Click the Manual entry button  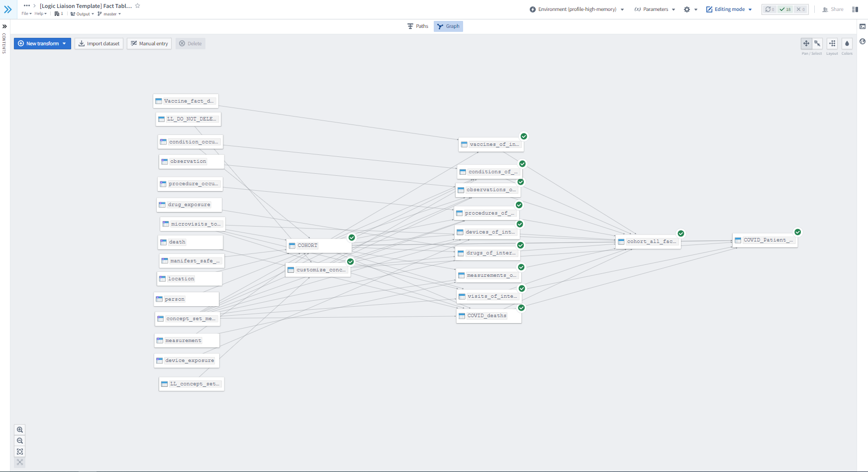click(149, 44)
